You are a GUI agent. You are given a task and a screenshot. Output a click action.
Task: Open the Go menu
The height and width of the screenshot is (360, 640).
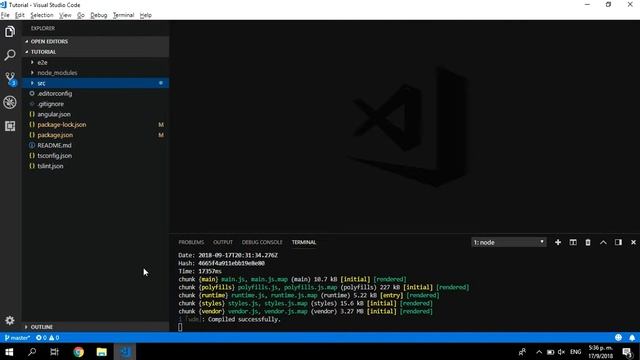click(x=81, y=15)
